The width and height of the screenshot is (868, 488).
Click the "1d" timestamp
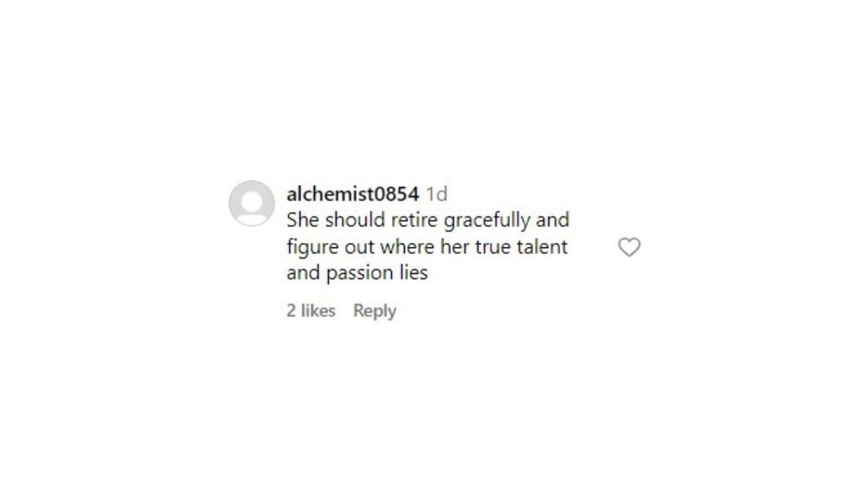[436, 194]
